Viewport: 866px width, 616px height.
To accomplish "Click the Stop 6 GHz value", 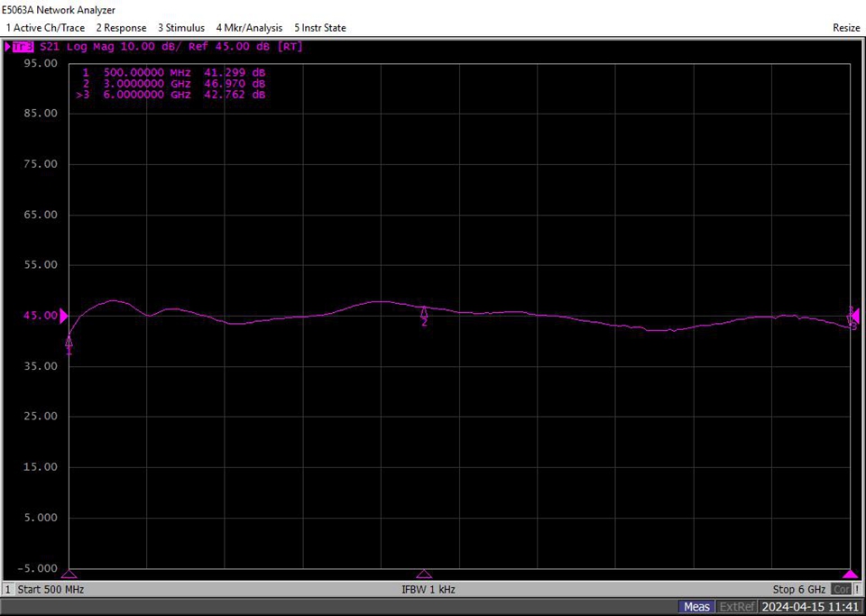I will (799, 590).
